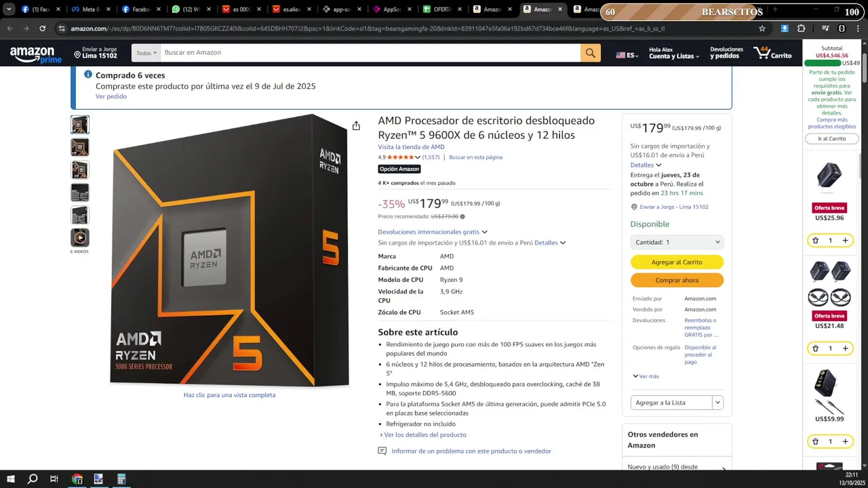The width and height of the screenshot is (868, 488).
Task: Click the Comprar ahora button
Action: click(677, 280)
